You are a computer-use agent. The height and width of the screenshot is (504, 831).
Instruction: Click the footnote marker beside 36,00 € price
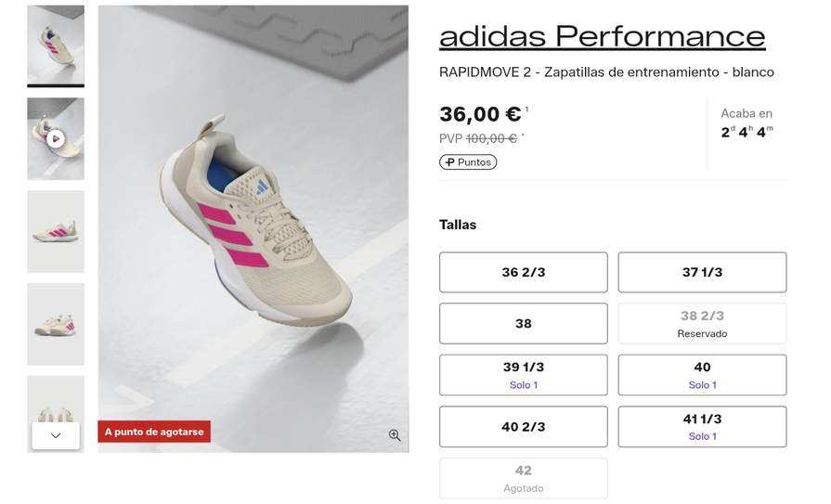pos(526,109)
